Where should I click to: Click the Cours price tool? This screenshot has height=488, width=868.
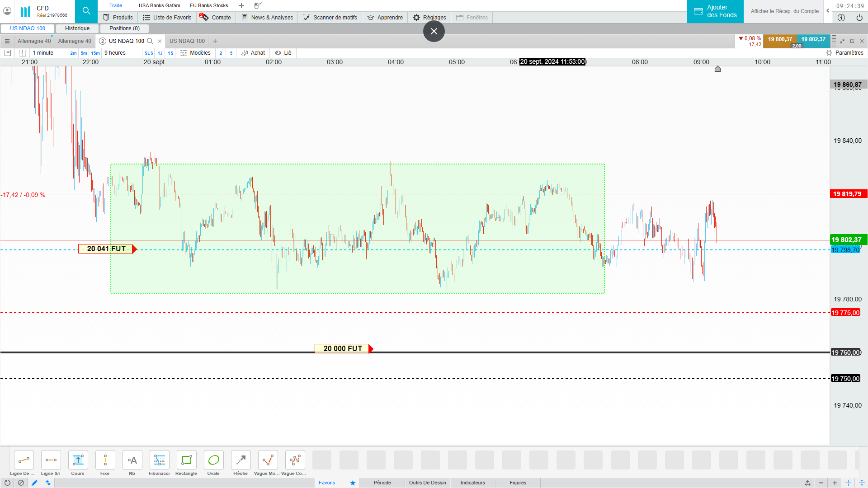[78, 460]
